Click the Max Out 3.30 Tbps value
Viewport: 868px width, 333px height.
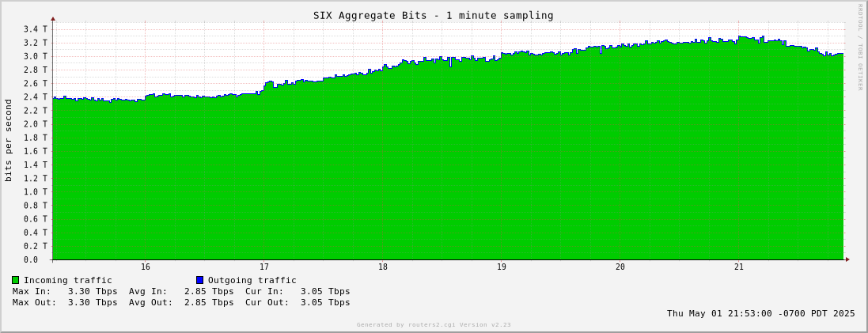point(93,303)
